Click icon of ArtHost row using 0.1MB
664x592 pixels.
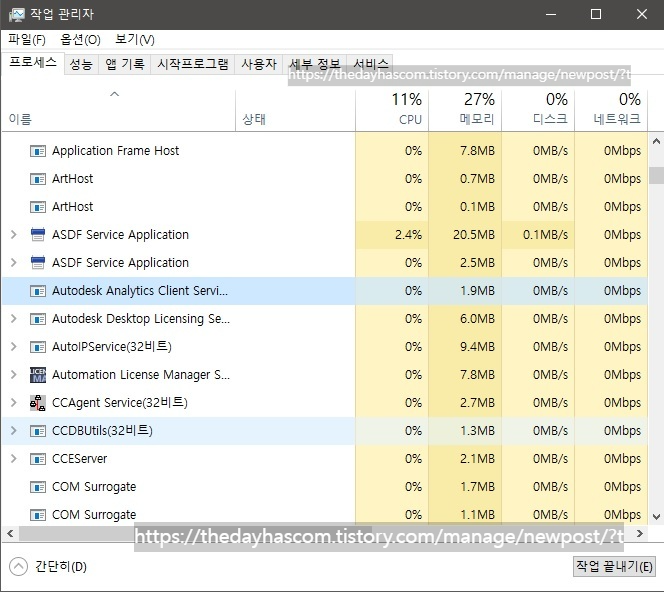[x=38, y=207]
